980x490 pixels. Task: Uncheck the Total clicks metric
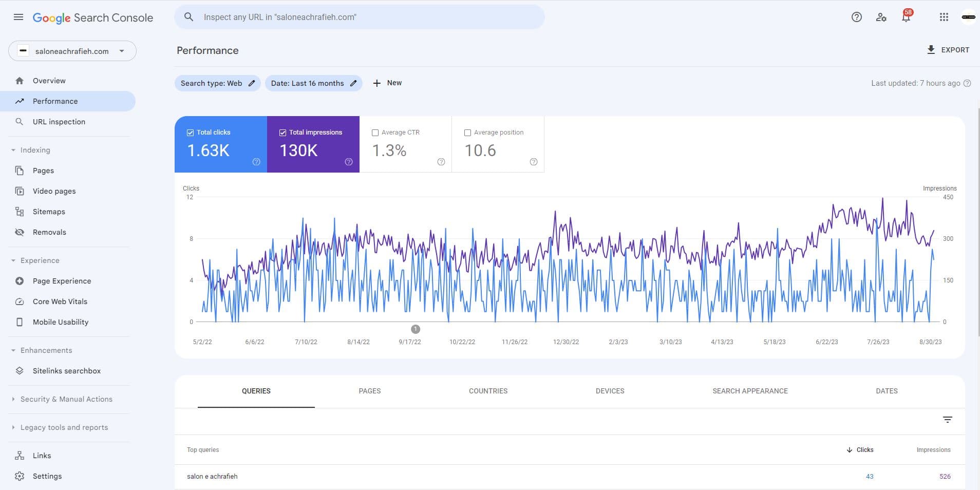(x=191, y=133)
